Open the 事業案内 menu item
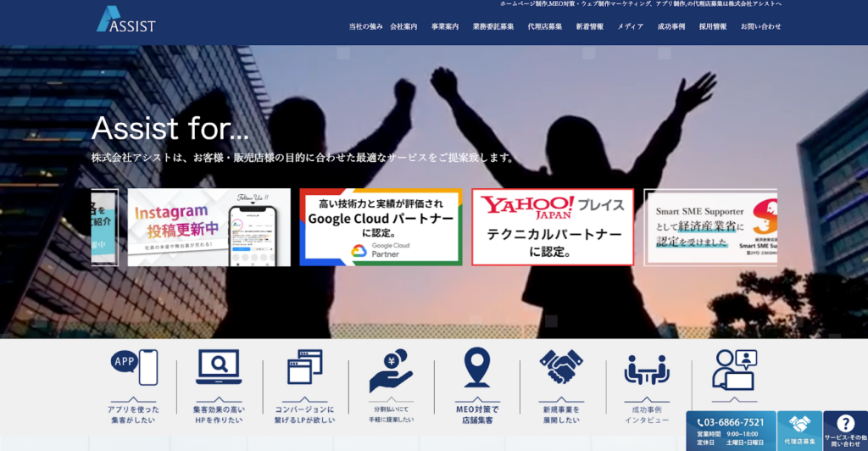Viewport: 868px width, 451px height. 445,26
